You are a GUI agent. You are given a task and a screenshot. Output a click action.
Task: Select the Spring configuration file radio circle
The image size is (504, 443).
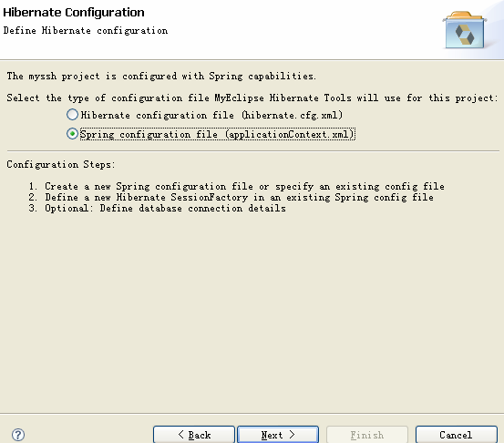click(72, 133)
